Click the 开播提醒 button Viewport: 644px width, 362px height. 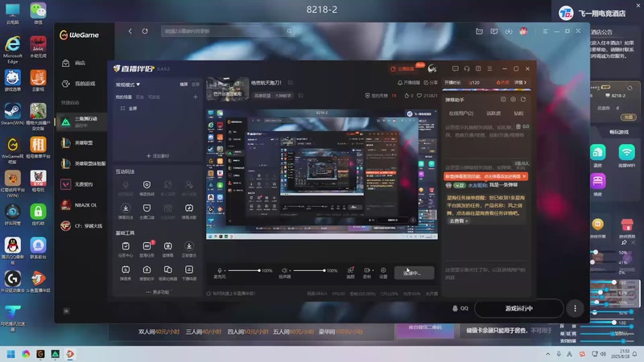[x=409, y=83]
